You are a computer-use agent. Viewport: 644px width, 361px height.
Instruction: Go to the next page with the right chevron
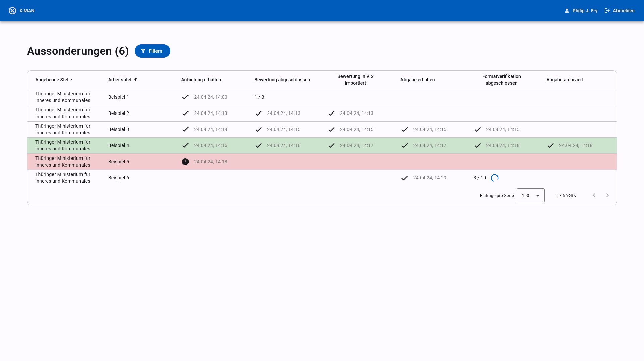coord(607,195)
